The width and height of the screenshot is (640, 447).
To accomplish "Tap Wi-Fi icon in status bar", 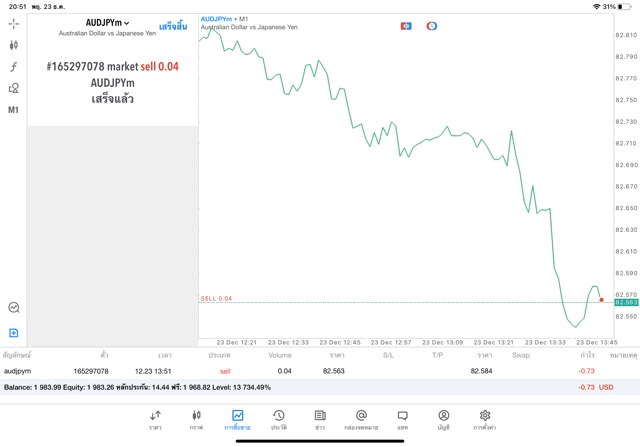I will 596,7.
